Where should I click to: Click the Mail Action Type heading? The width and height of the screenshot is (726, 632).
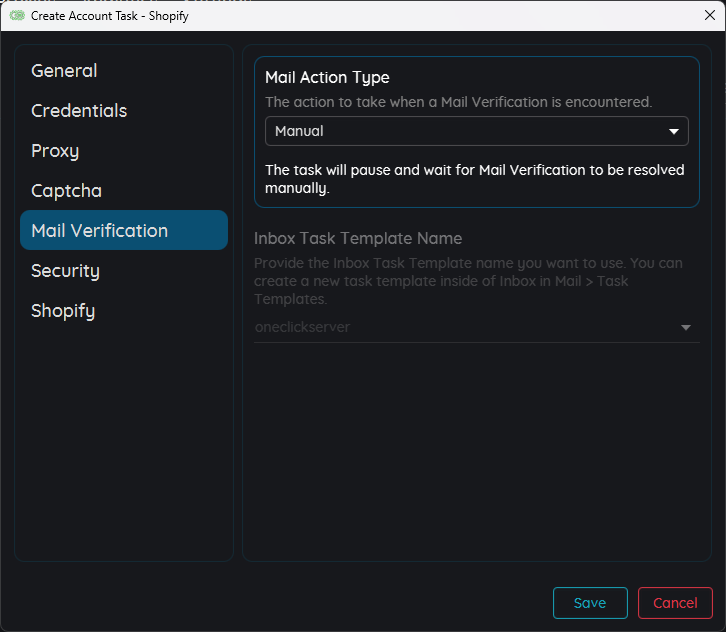coord(327,77)
